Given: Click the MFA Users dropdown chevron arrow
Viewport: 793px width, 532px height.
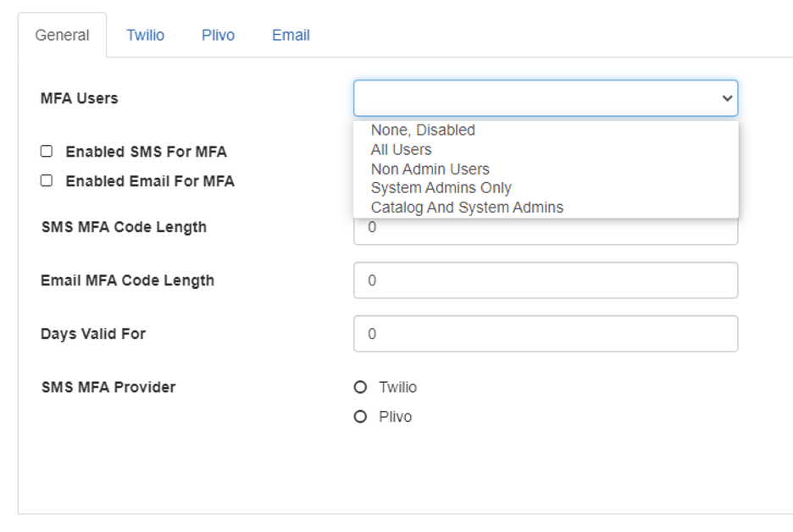Looking at the screenshot, I should [727, 98].
